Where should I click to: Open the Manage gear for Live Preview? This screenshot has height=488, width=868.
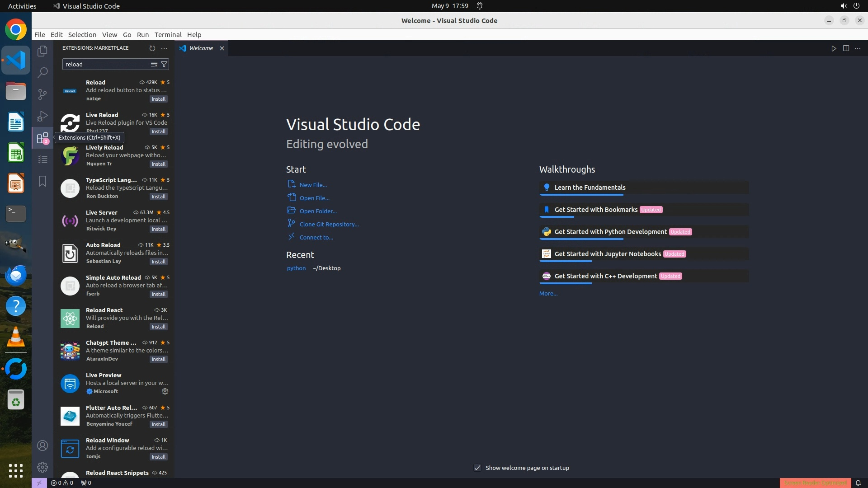pos(165,391)
